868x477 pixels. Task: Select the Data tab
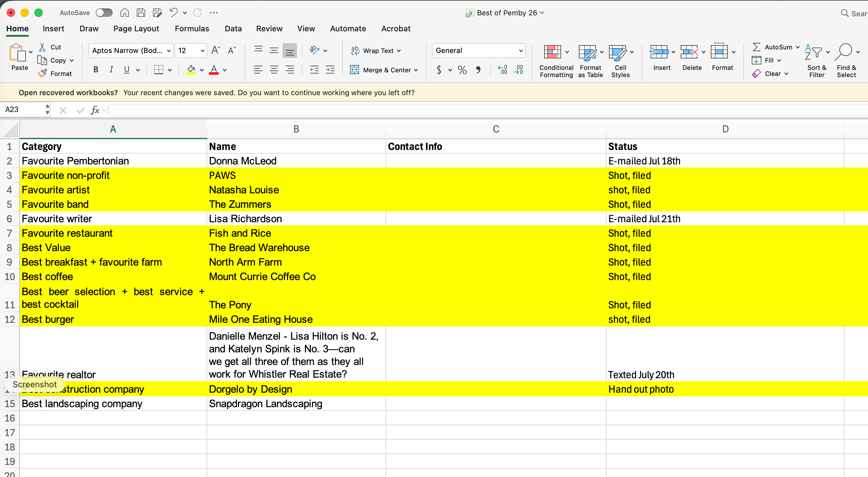tap(233, 29)
